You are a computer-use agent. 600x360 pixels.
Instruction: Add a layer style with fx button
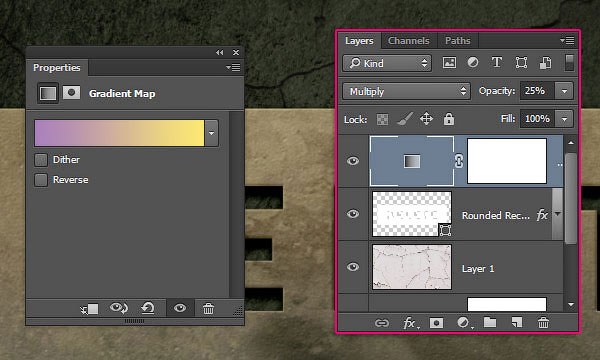point(410,324)
